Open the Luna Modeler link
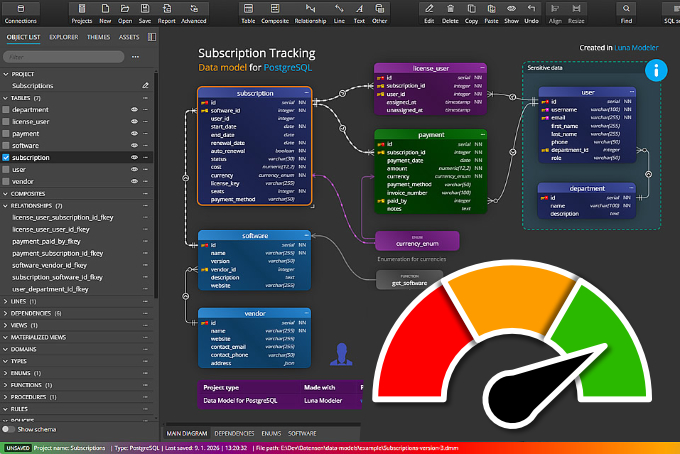The height and width of the screenshot is (454, 680). tap(636, 48)
